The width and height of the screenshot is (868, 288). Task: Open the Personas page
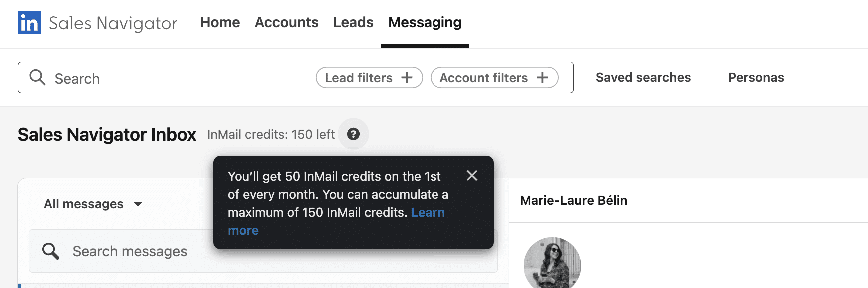click(756, 77)
